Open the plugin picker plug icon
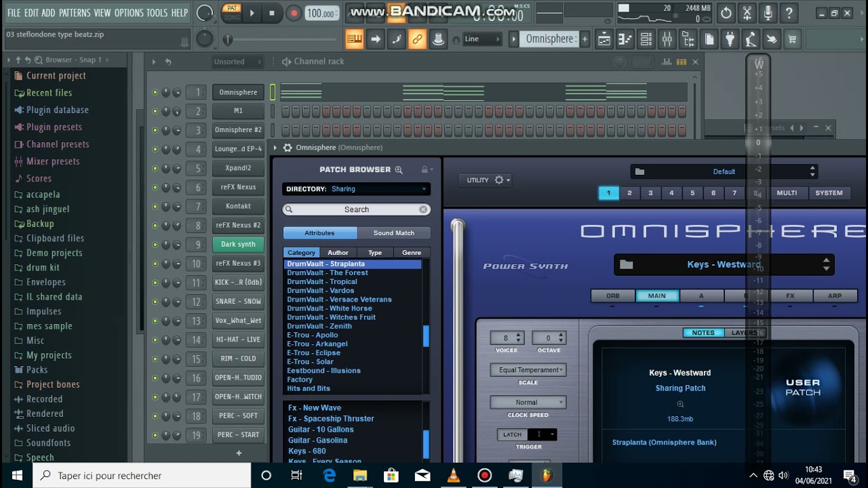 click(730, 39)
